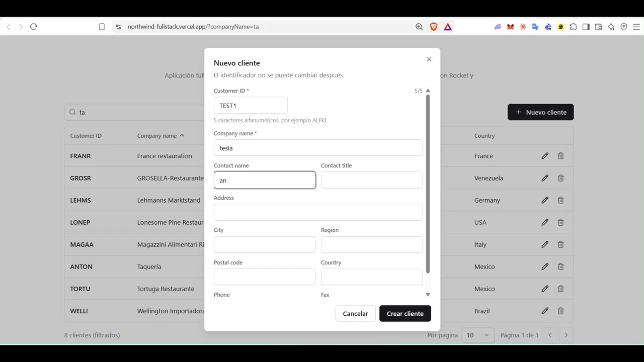Edit the FRANR customer with pencil icon
The image size is (644, 362).
tap(545, 156)
